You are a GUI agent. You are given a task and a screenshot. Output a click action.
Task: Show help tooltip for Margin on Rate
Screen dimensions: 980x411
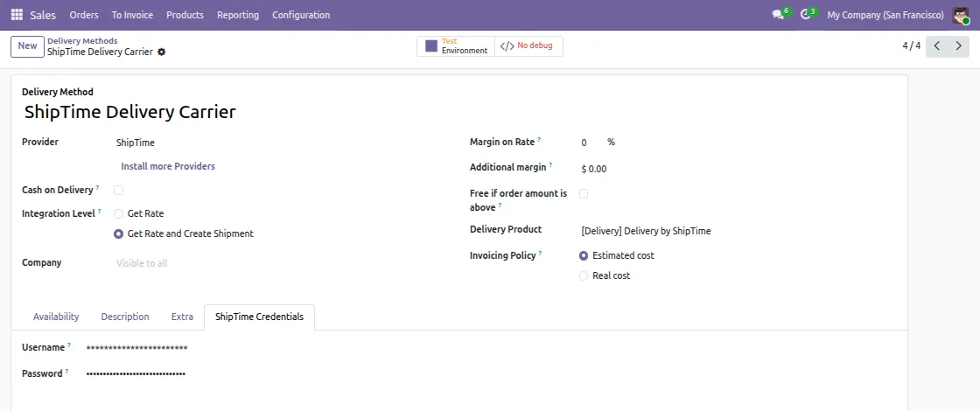coord(539,139)
